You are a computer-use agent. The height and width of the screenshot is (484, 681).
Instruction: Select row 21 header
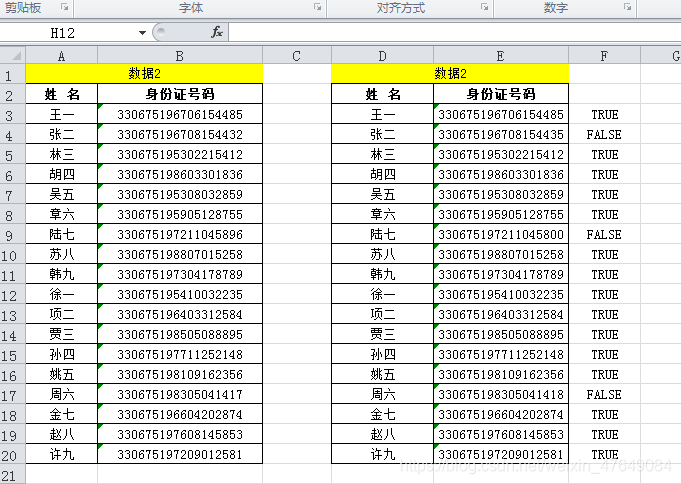click(x=13, y=474)
